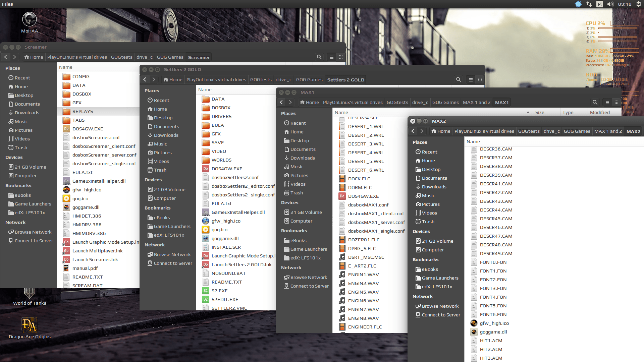Switch Screamer window to list view

(332, 57)
